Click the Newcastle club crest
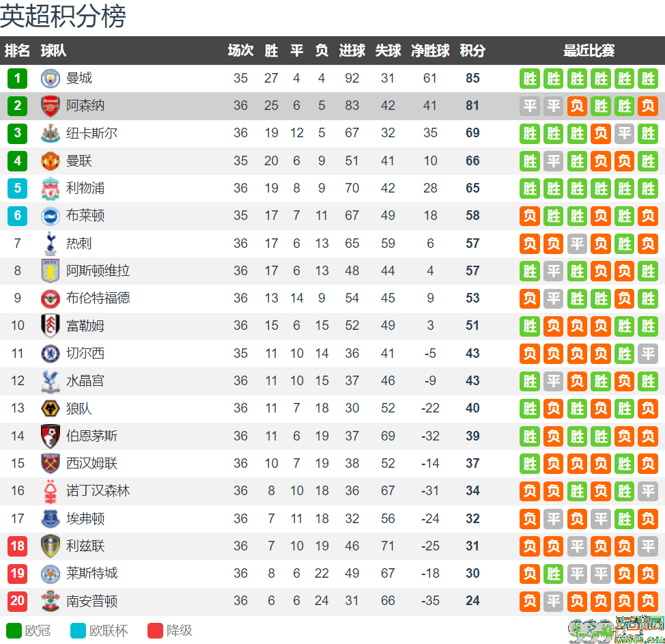Image resolution: width=665 pixels, height=644 pixels. pos(50,133)
